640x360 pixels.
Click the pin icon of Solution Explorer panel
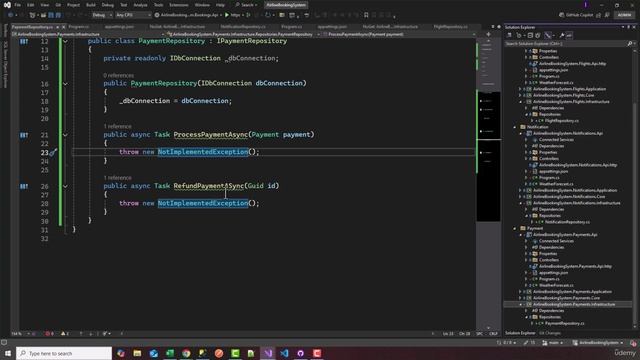pos(629,27)
